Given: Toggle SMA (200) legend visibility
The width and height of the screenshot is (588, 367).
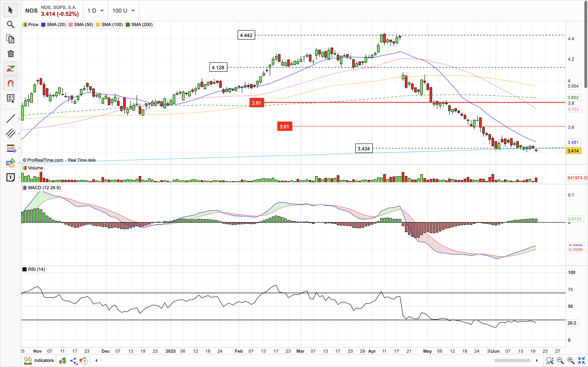Looking at the screenshot, I should point(139,24).
